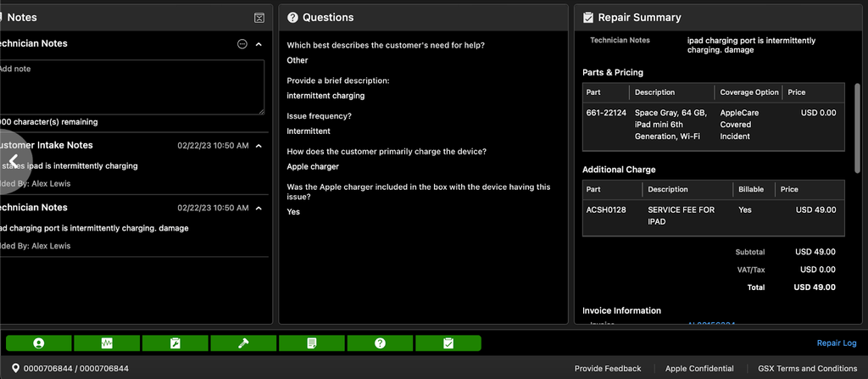
Task: Click the Subtotal USD 49.00 value
Action: coord(815,252)
